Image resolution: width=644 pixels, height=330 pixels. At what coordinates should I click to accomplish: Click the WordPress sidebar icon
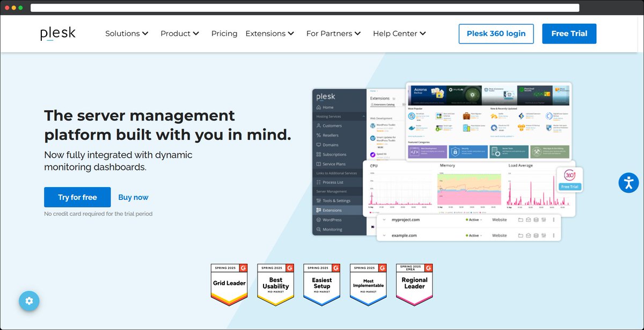coord(319,220)
